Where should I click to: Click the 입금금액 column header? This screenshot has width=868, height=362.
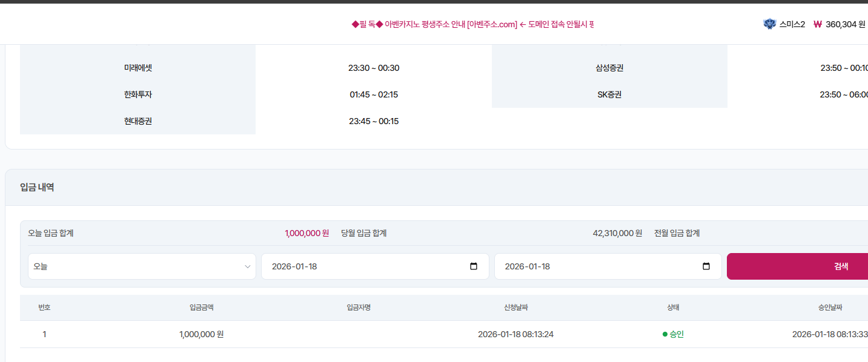(202, 308)
